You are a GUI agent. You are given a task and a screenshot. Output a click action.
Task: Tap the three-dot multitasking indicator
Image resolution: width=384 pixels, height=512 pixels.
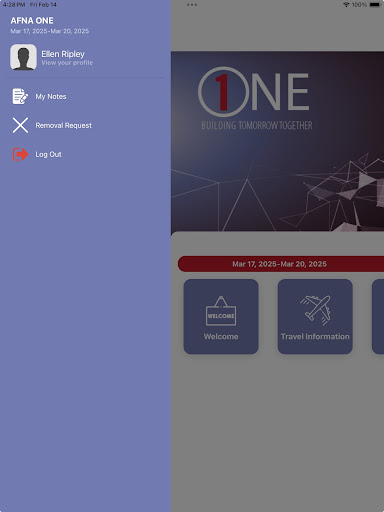click(x=192, y=5)
